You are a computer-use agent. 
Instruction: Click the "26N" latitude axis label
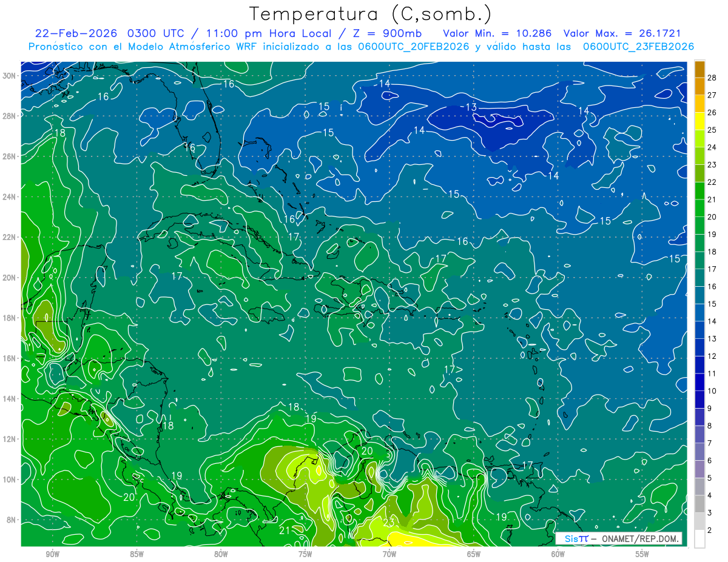tap(9, 156)
